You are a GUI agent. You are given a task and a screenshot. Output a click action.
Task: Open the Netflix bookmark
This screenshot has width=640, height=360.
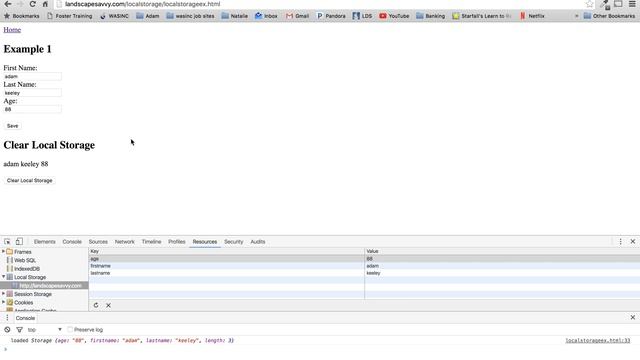[x=532, y=16]
